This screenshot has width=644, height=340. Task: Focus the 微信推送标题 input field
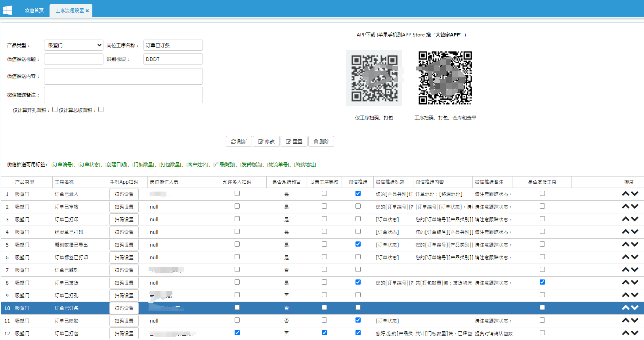click(74, 59)
